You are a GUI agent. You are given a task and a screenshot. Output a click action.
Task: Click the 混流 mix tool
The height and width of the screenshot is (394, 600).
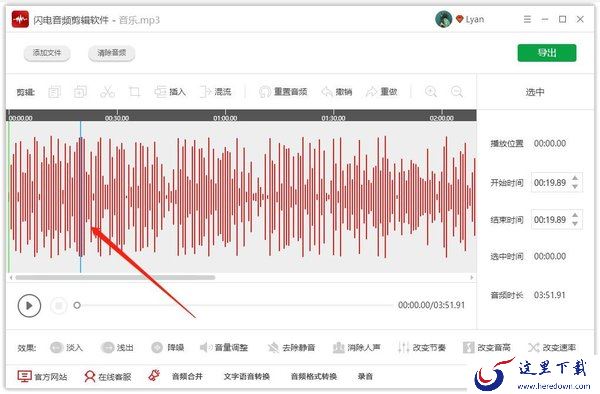point(216,92)
